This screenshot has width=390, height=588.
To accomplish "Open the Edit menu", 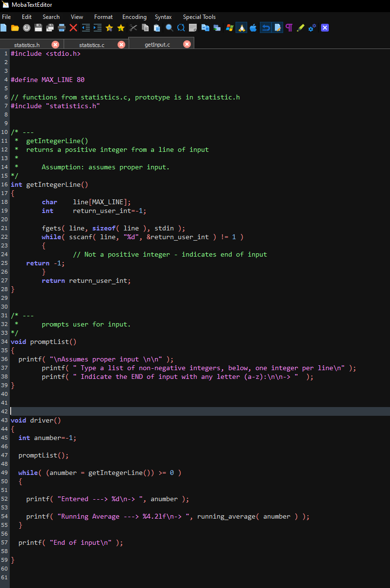I will (x=27, y=17).
